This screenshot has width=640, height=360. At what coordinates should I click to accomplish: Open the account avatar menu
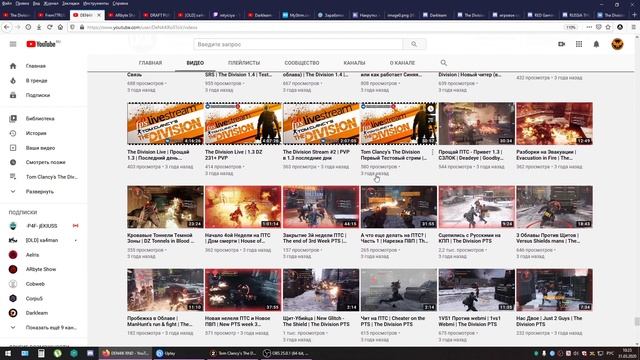point(618,44)
